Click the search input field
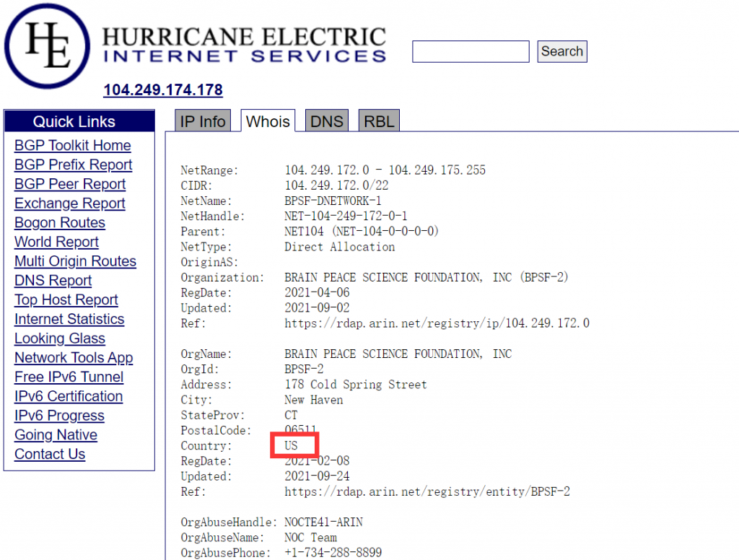739x560 pixels. pyautogui.click(x=471, y=51)
